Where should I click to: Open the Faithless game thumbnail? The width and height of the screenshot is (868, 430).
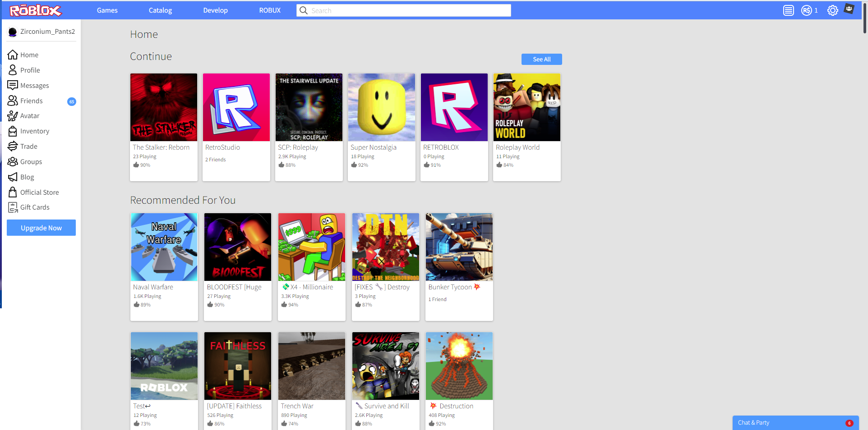[238, 366]
